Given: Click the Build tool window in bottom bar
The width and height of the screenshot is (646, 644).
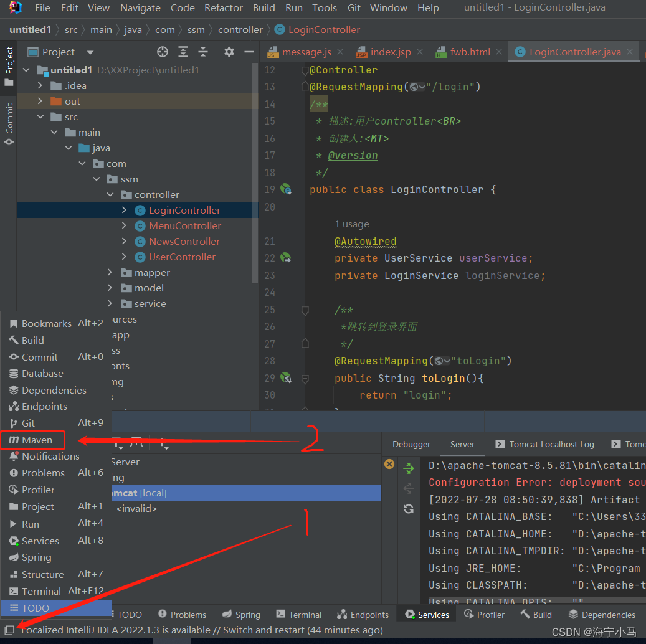Looking at the screenshot, I should (536, 615).
